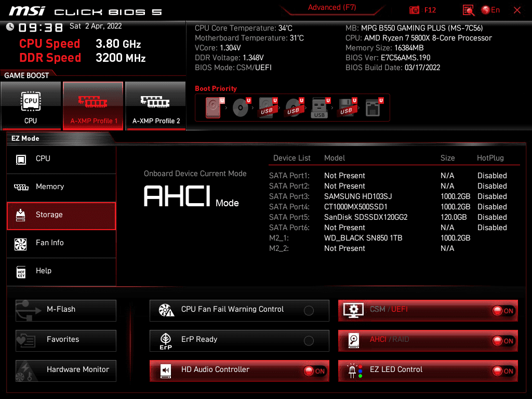Open the Fan Info section
This screenshot has width=532, height=399.
(61, 243)
